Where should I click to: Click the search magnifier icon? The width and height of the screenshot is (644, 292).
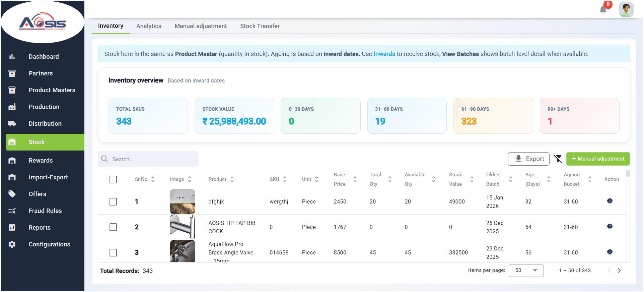coord(104,159)
